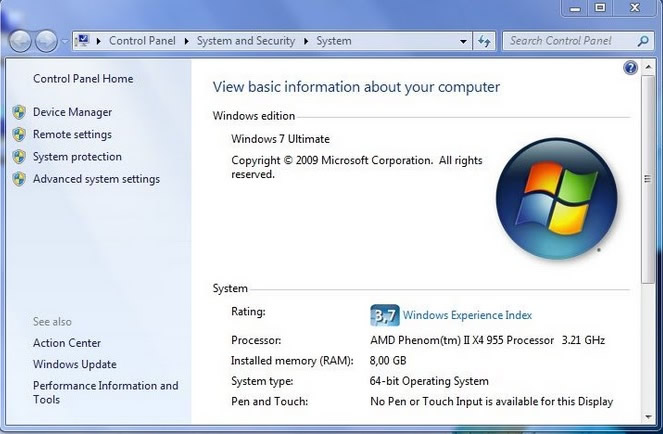Click the shield icon beside System protection
This screenshot has height=434, width=663.
click(x=19, y=157)
